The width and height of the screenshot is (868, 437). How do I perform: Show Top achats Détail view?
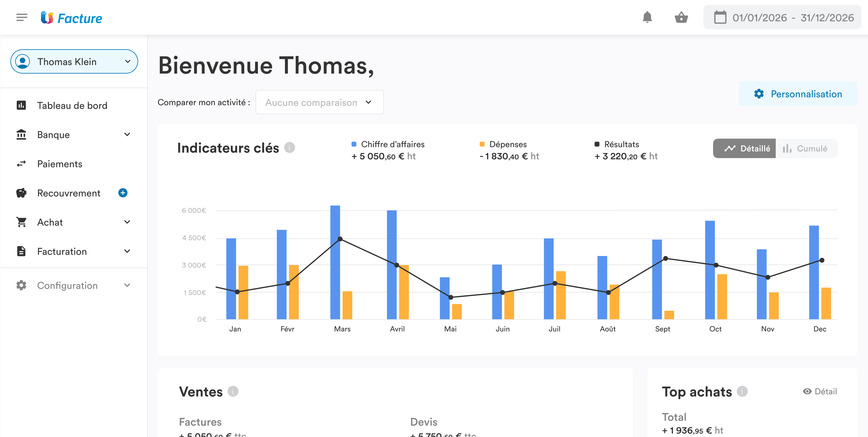[x=820, y=391]
